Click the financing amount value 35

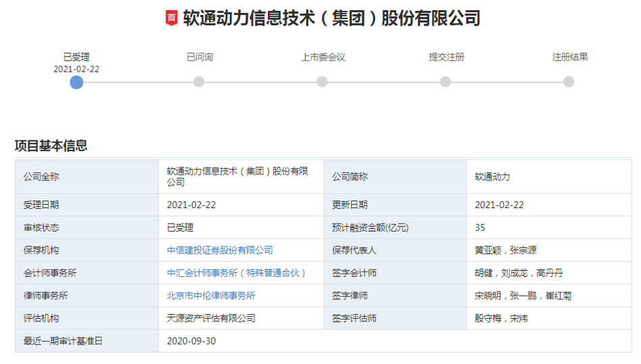tap(480, 228)
